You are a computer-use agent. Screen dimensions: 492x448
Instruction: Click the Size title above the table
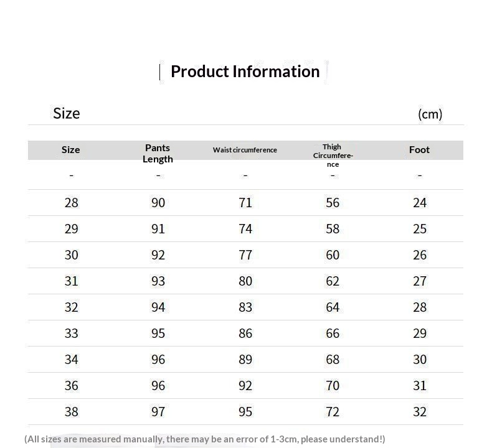(67, 113)
